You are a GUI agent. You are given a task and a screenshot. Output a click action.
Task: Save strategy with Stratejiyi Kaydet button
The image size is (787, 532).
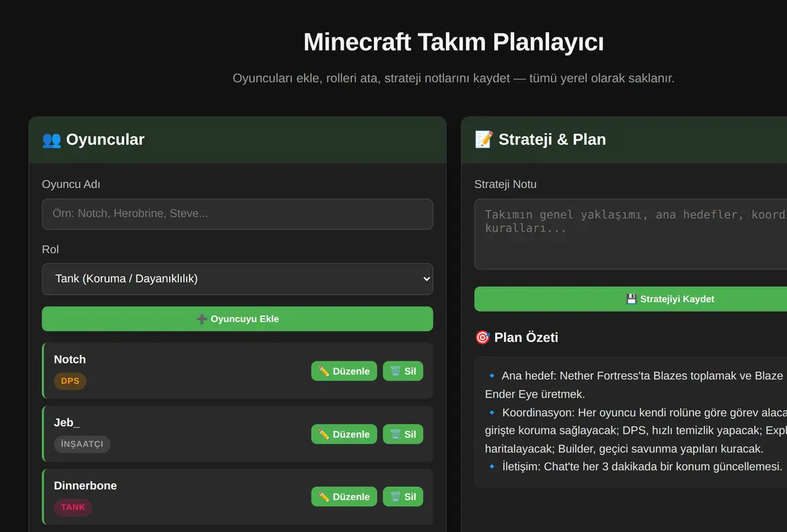630,299
